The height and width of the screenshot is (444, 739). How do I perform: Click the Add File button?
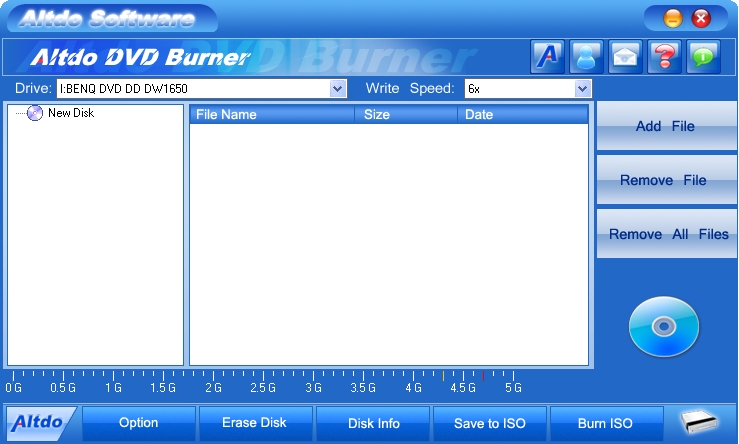point(666,126)
